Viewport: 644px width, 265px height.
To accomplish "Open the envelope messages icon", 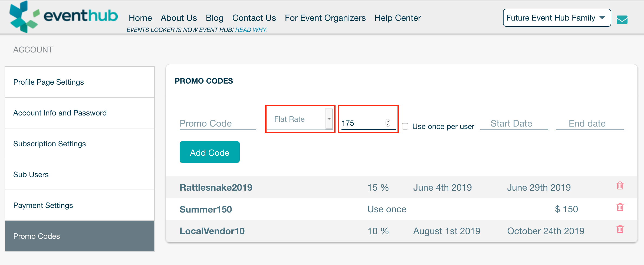I will click(622, 19).
